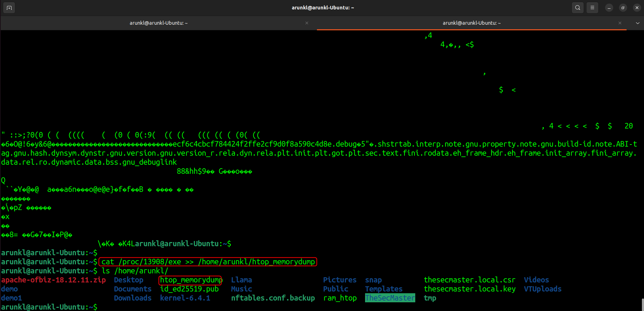Click the terminal scrollbar thumb
Image resolution: width=644 pixels, height=311 pixels.
(642, 304)
